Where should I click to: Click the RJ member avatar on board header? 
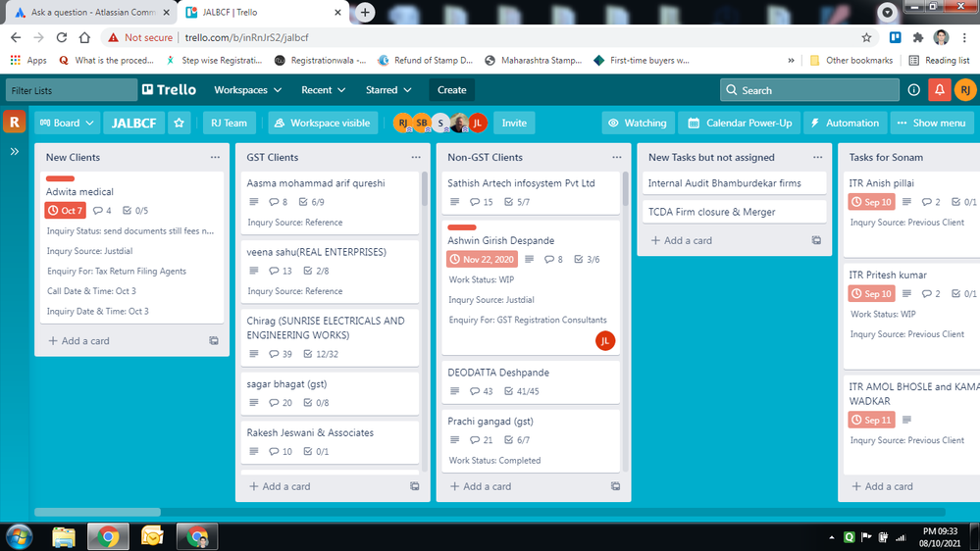(x=403, y=124)
